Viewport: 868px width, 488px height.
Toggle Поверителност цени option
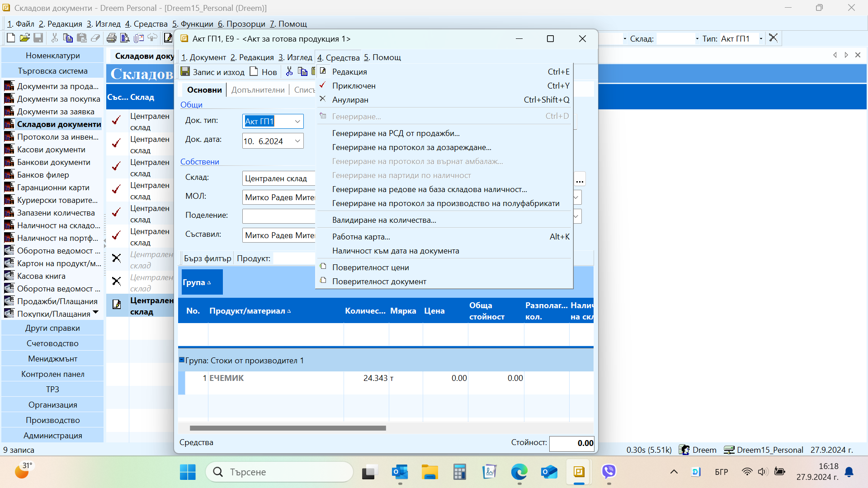(444, 267)
